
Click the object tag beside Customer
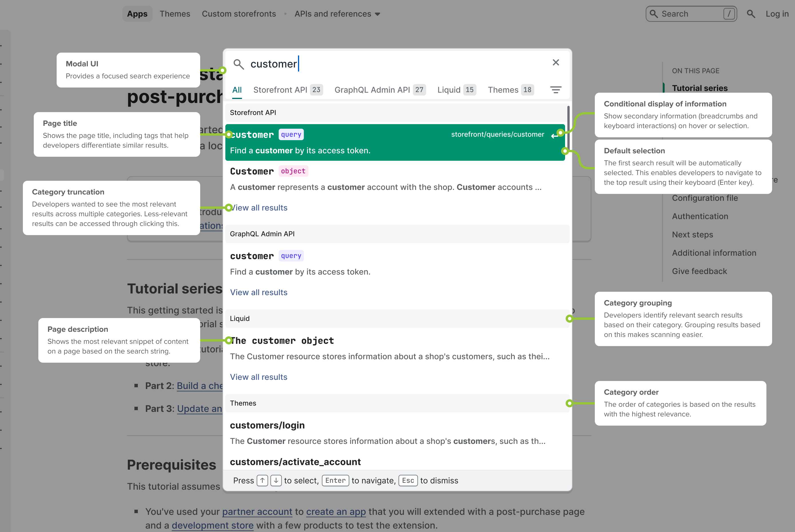[293, 171]
